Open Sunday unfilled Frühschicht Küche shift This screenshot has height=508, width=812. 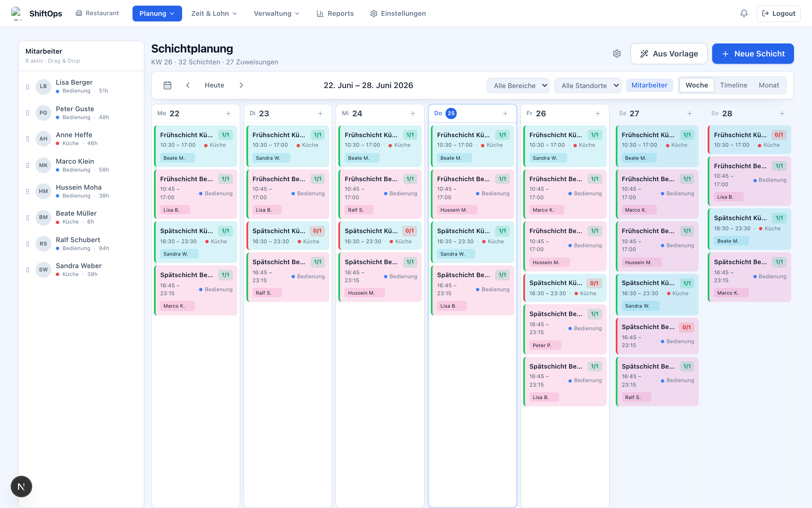pyautogui.click(x=749, y=139)
